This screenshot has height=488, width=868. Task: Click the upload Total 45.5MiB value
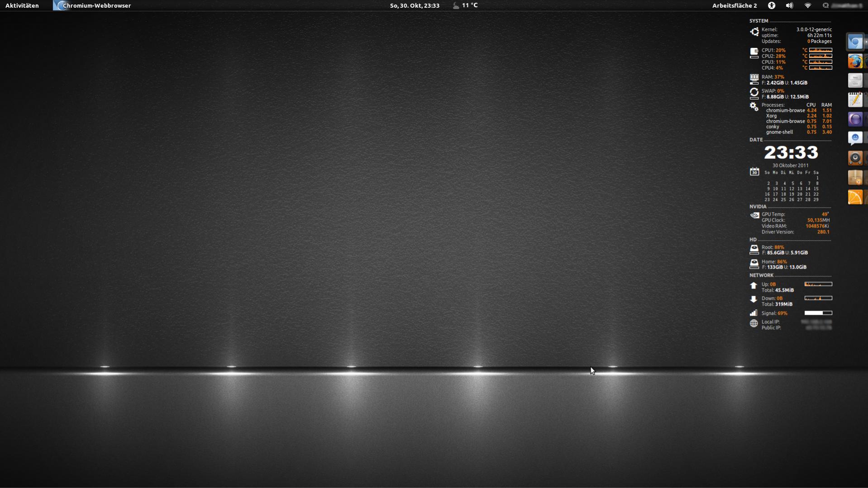(784, 290)
